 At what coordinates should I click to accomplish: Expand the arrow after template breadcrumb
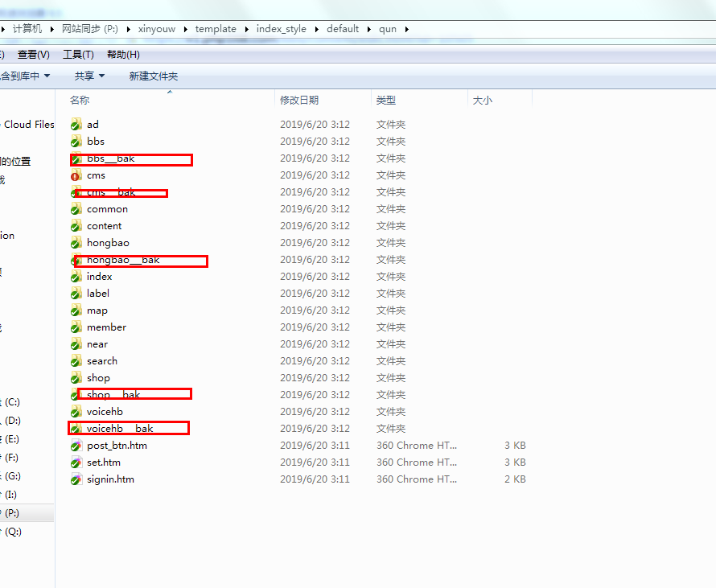[x=246, y=29]
